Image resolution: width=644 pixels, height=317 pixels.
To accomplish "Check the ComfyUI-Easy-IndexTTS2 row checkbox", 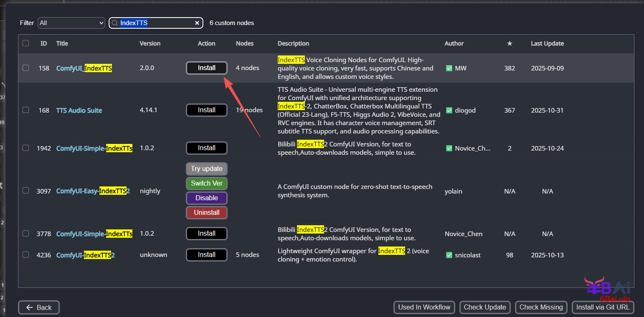I will pos(26,190).
